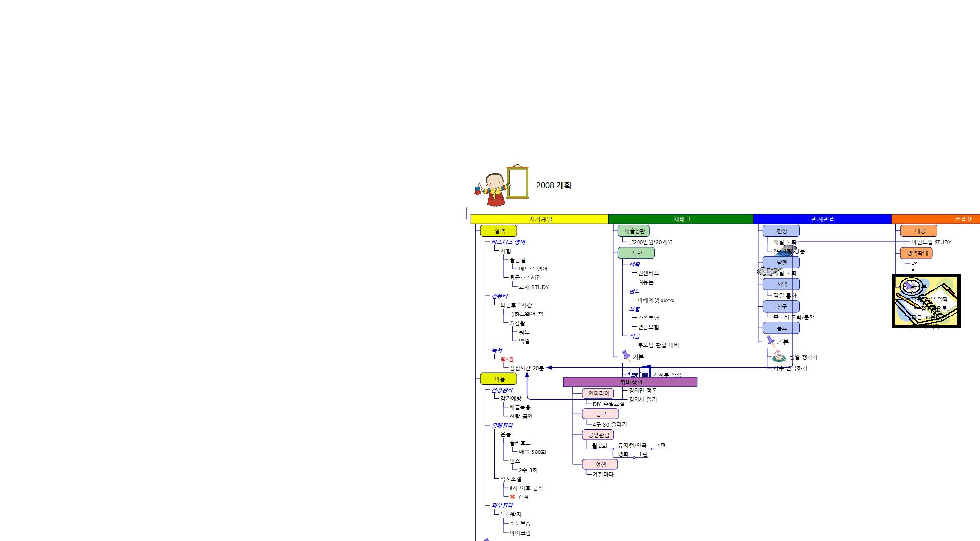Click the 2008 계획 root title
This screenshot has height=541, width=980.
pyautogui.click(x=554, y=185)
